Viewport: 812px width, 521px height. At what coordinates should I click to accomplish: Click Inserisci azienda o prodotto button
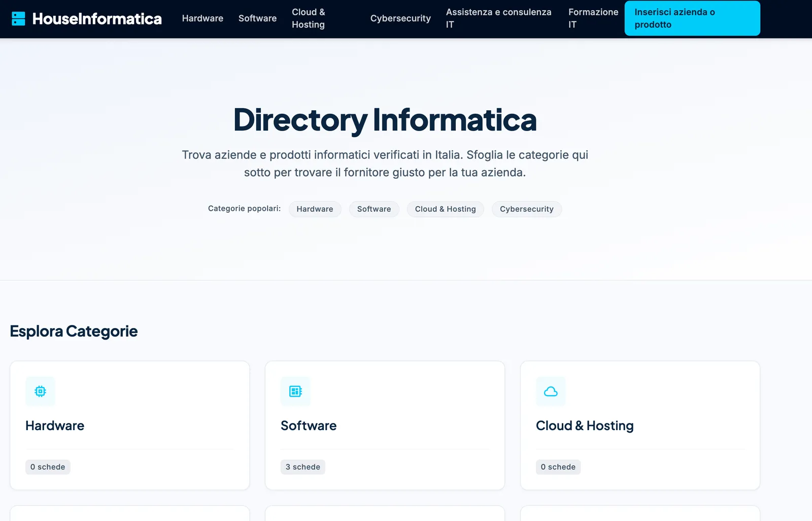click(x=692, y=18)
